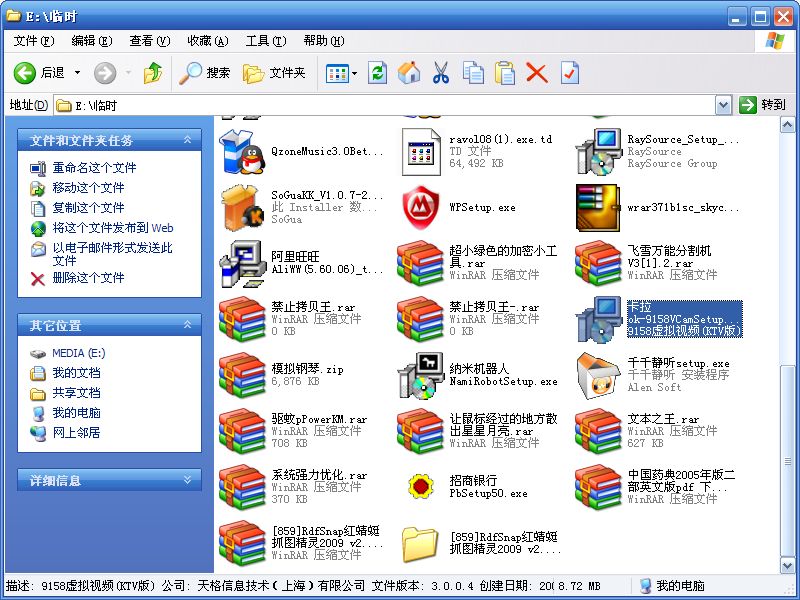Screen dimensions: 800x600
Task: Select 文本之王.rar archive icon
Action: (598, 432)
